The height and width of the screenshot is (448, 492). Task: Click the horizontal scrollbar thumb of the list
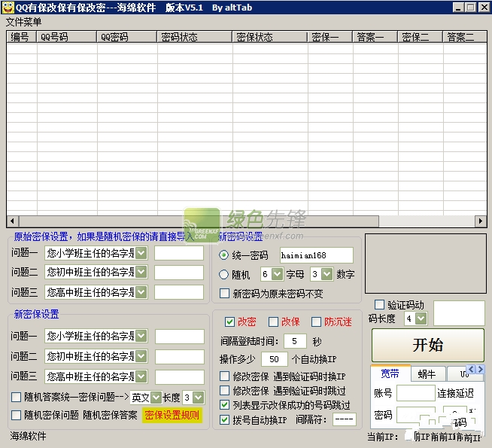pyautogui.click(x=199, y=221)
